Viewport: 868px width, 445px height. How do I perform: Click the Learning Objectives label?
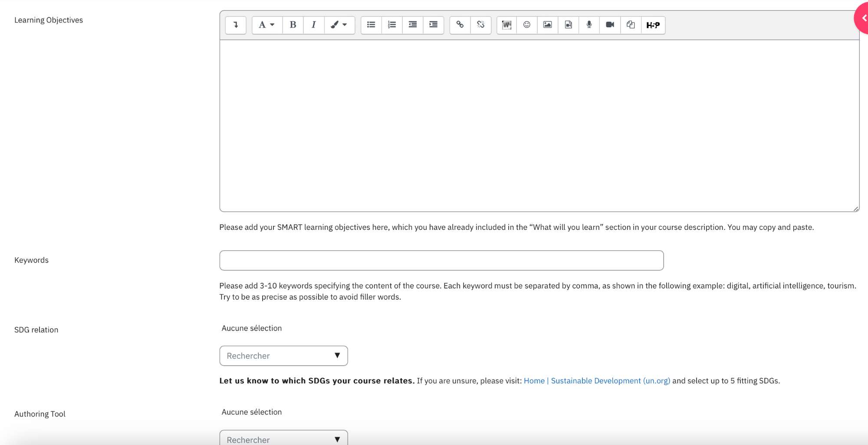click(49, 20)
